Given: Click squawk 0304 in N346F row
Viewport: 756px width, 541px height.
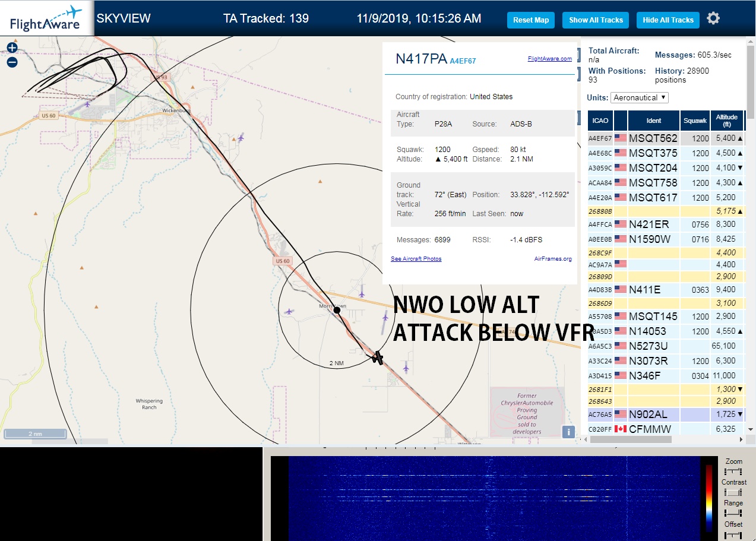Looking at the screenshot, I should click(x=695, y=375).
